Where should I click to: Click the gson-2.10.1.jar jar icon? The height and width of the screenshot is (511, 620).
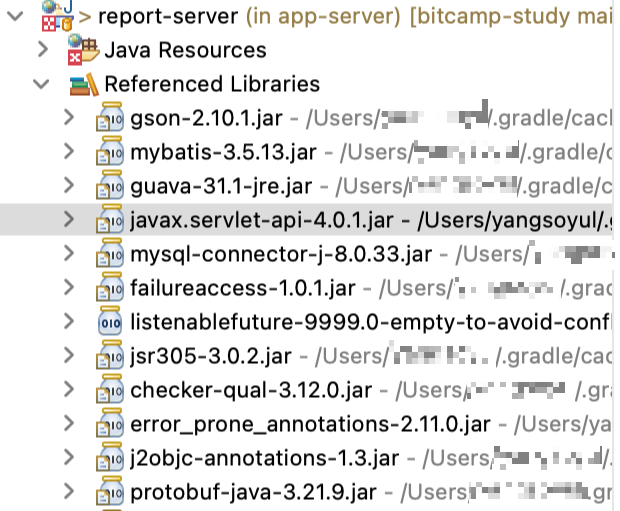click(x=110, y=117)
